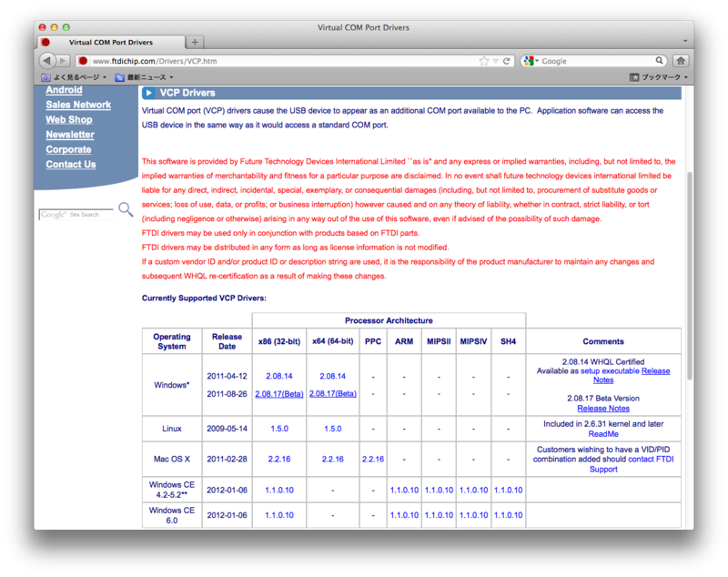Viewport: 728px width, 577px height.
Task: Open the Sales Network sidebar link
Action: tap(78, 105)
